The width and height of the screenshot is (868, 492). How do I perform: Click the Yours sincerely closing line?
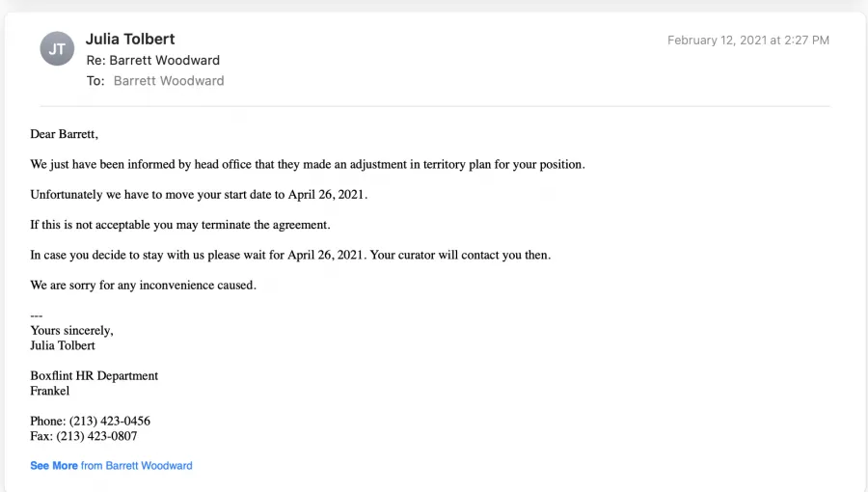pos(72,330)
